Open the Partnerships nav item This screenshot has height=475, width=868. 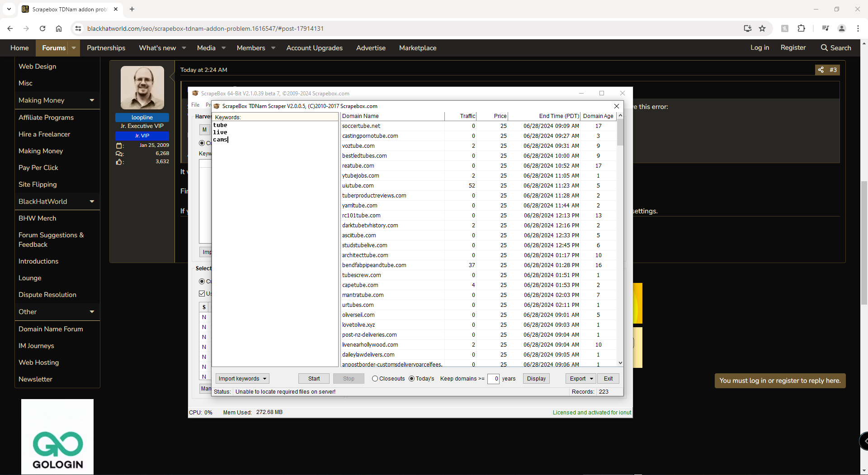click(x=106, y=48)
